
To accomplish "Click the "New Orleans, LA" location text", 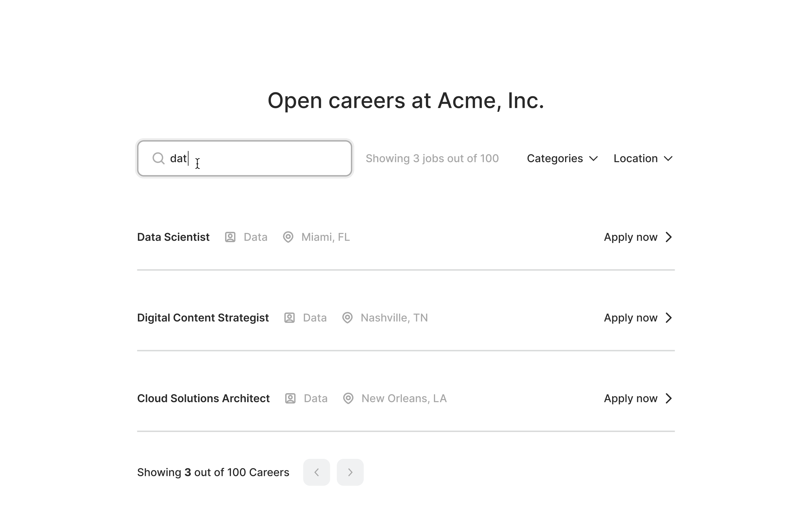I will [x=404, y=398].
